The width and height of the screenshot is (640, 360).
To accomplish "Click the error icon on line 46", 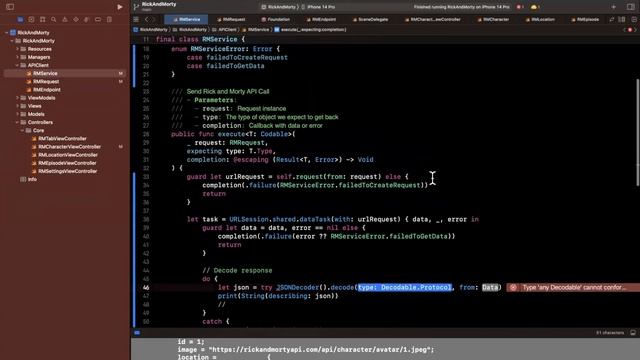I will 513,287.
